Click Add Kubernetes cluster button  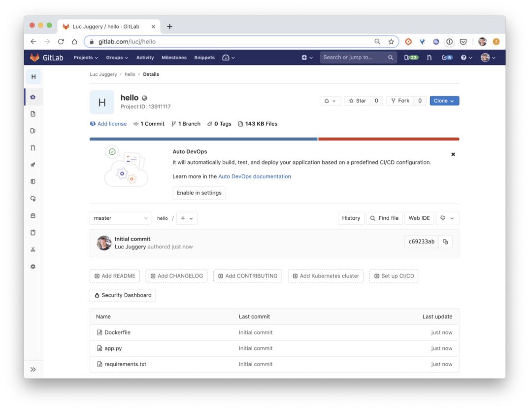[x=326, y=276]
